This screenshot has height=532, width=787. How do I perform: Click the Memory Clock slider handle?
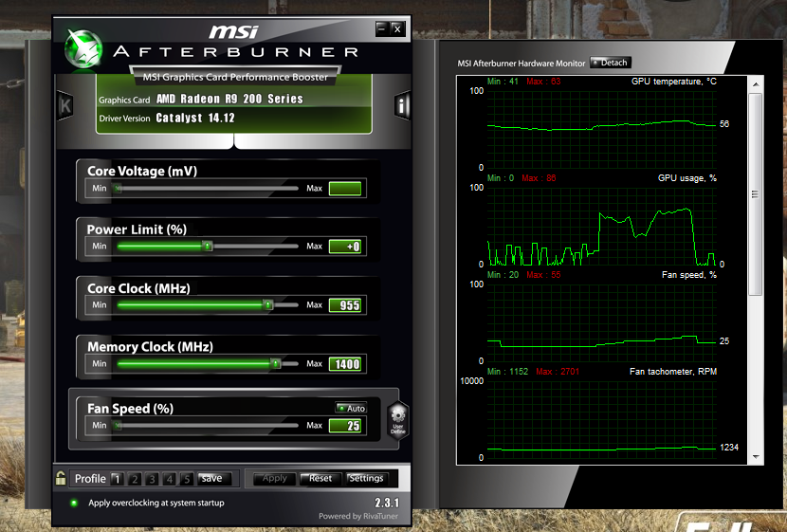(275, 363)
